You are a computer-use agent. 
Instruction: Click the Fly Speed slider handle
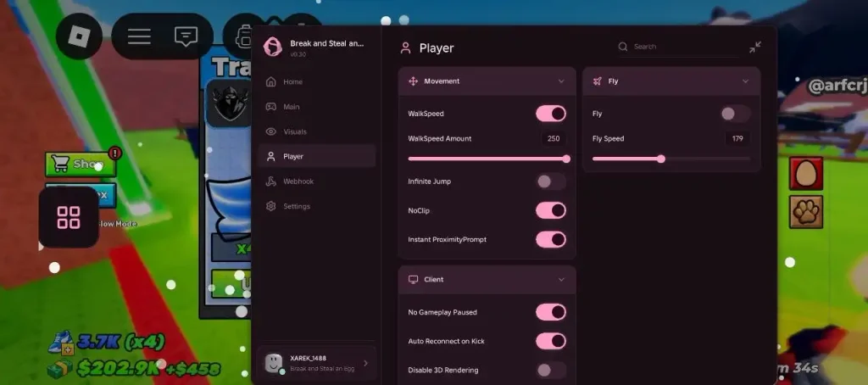point(661,159)
